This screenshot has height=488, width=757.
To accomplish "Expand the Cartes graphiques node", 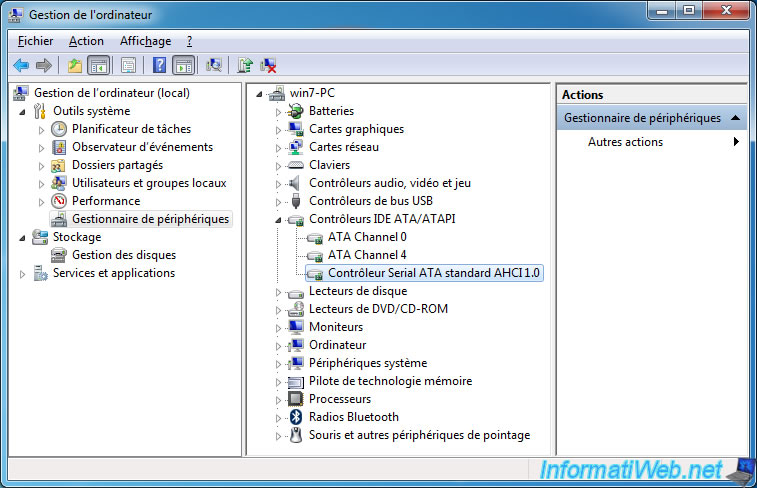I will pos(279,129).
